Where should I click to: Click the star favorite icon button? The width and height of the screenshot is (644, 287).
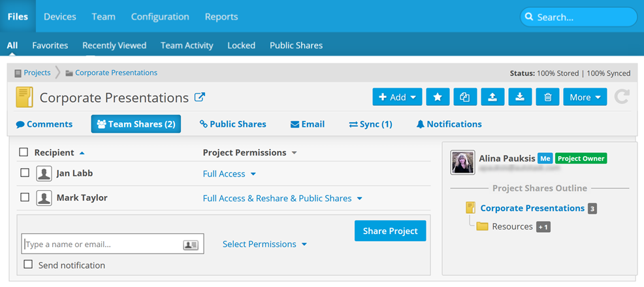pos(438,97)
